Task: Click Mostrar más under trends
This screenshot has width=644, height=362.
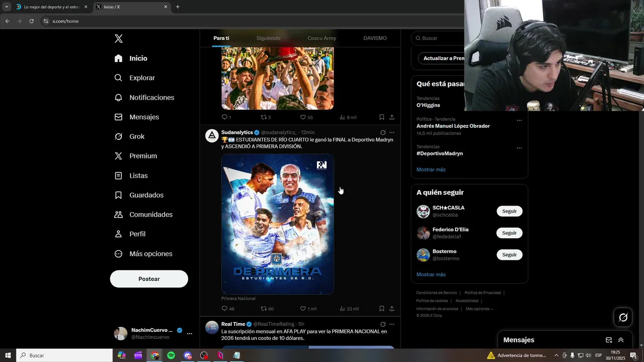Action: pos(431,169)
